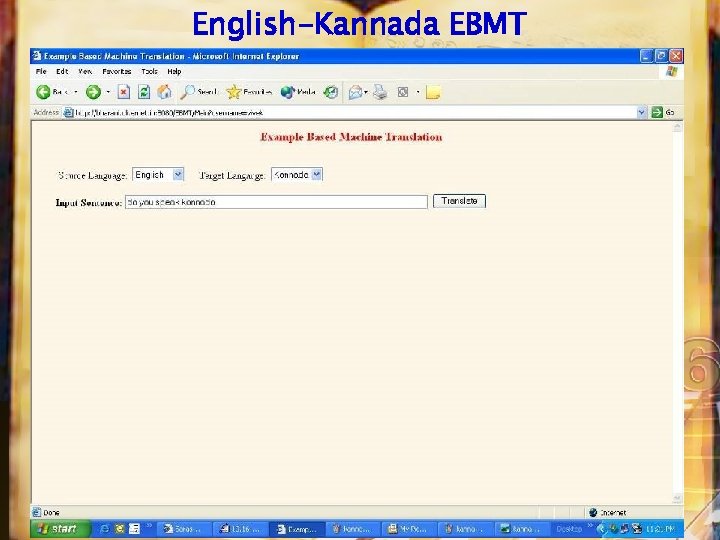Click the Windows flag logo in the menu bar

pyautogui.click(x=672, y=72)
